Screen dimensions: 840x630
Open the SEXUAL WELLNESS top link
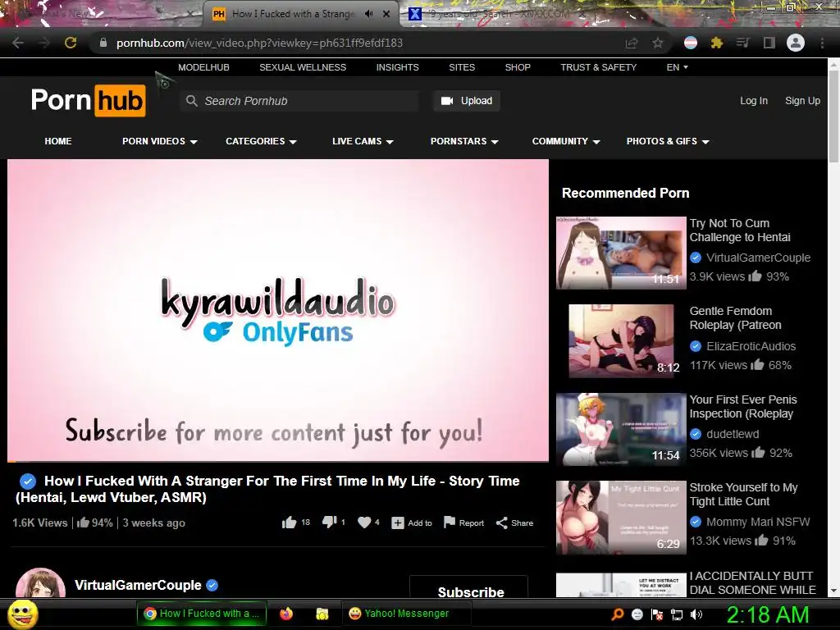[x=303, y=67]
